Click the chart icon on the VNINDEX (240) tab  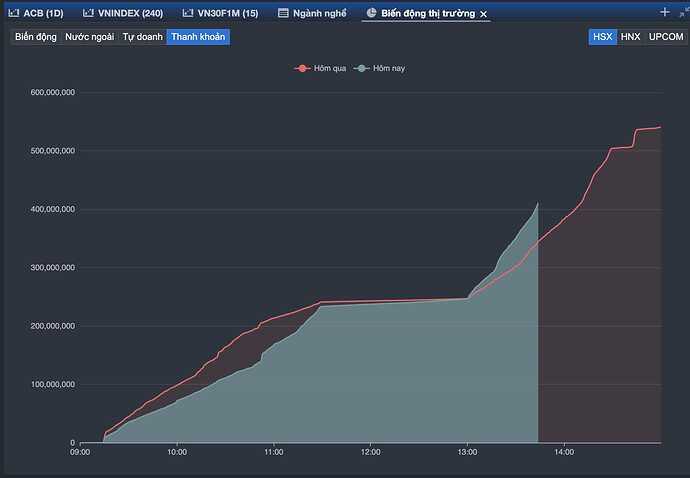pos(90,13)
